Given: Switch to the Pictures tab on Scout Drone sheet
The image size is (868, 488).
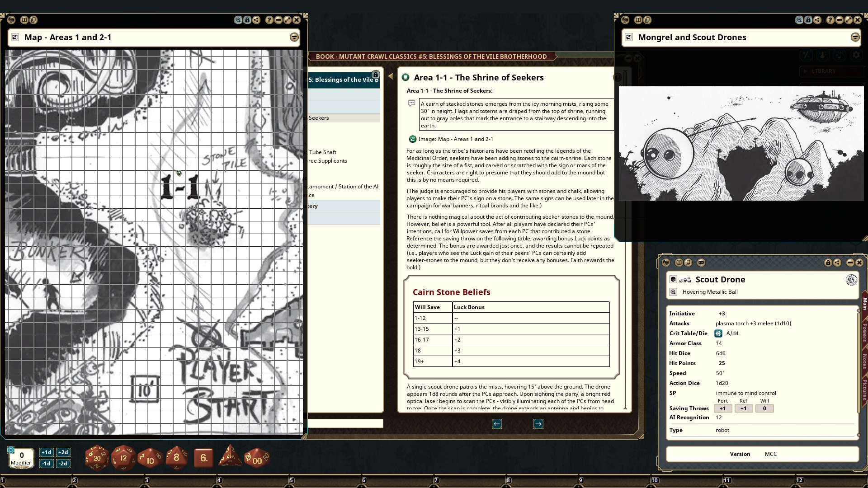Looking at the screenshot, I should 864,389.
